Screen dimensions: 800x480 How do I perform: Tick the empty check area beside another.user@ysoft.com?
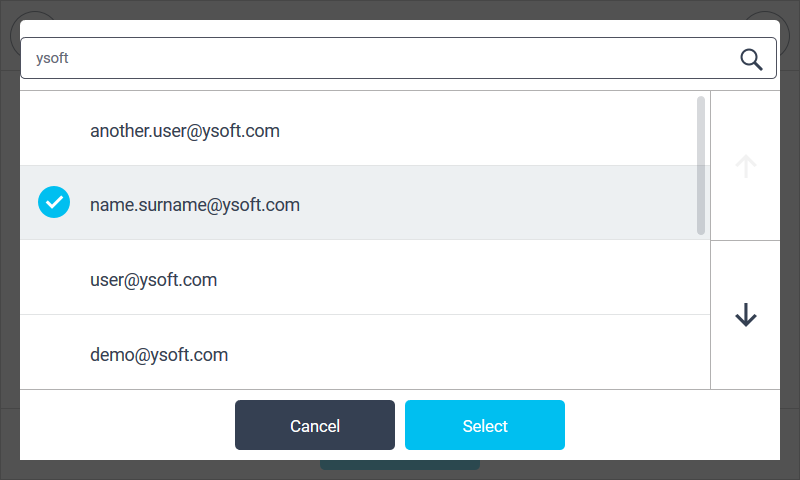point(54,130)
